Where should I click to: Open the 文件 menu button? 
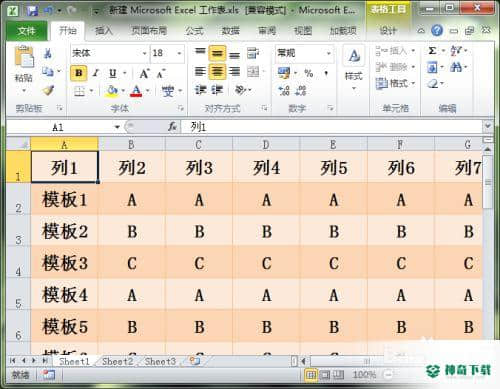click(27, 31)
